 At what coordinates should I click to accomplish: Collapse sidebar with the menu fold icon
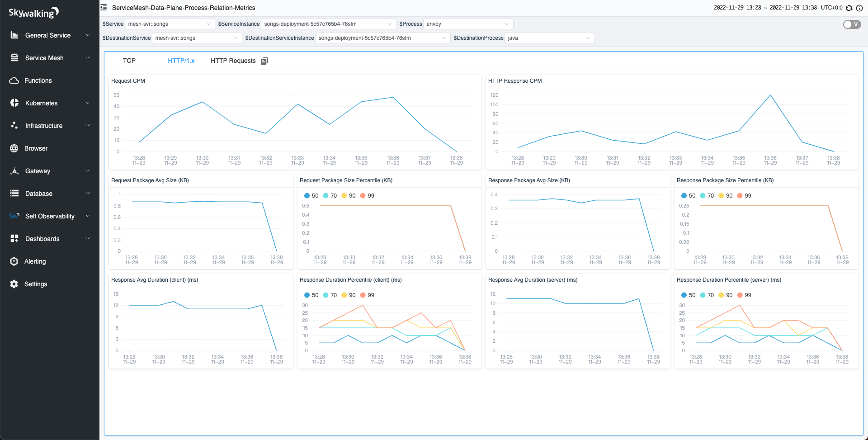(x=104, y=8)
